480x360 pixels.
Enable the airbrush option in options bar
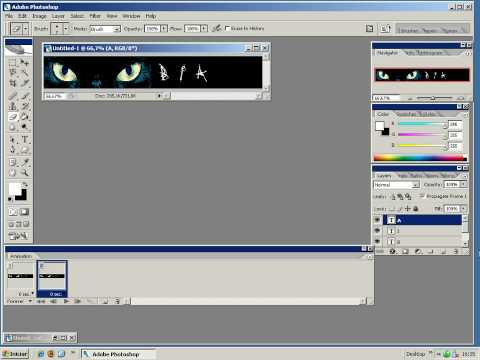point(217,29)
